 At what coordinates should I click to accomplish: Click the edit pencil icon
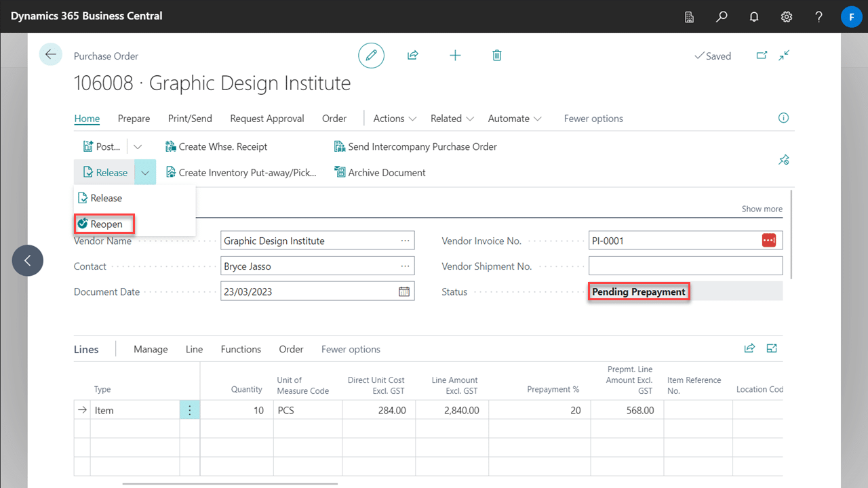[371, 56]
